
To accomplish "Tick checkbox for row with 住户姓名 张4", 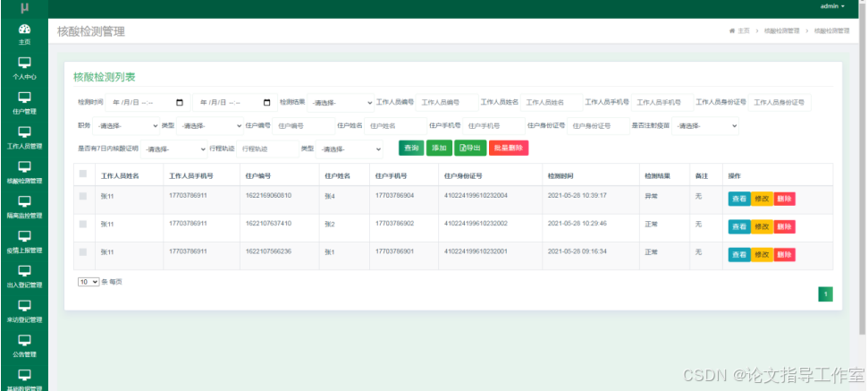I will [x=83, y=196].
